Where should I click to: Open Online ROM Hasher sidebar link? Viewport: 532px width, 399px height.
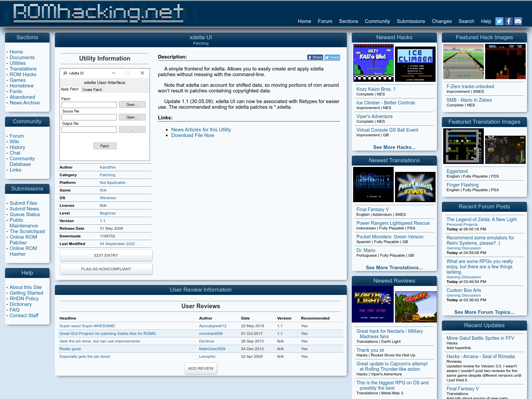click(x=23, y=251)
